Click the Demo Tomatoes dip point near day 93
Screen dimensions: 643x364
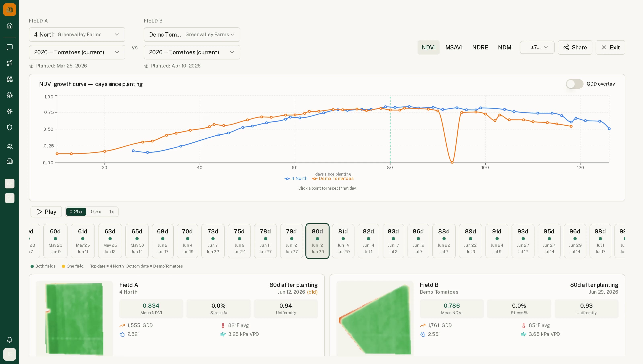pos(452,162)
